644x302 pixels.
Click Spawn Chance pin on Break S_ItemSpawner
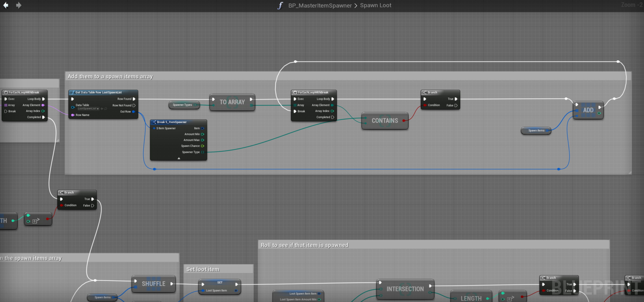(203, 146)
